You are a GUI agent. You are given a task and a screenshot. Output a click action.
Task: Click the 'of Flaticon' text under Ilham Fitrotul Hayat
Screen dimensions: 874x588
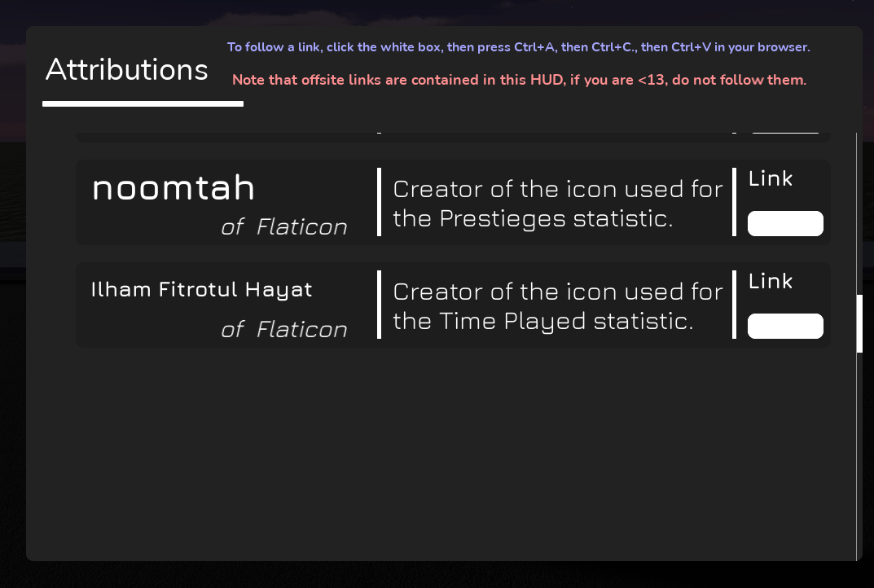(x=285, y=329)
